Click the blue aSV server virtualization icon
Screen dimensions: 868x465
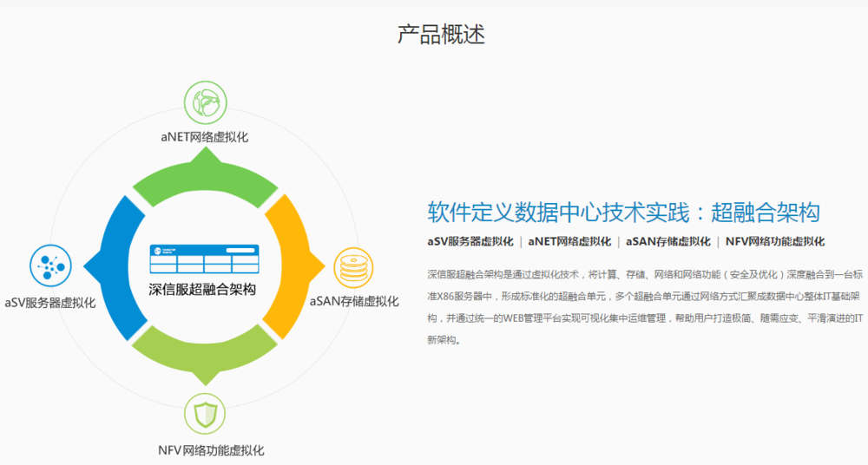(50, 265)
